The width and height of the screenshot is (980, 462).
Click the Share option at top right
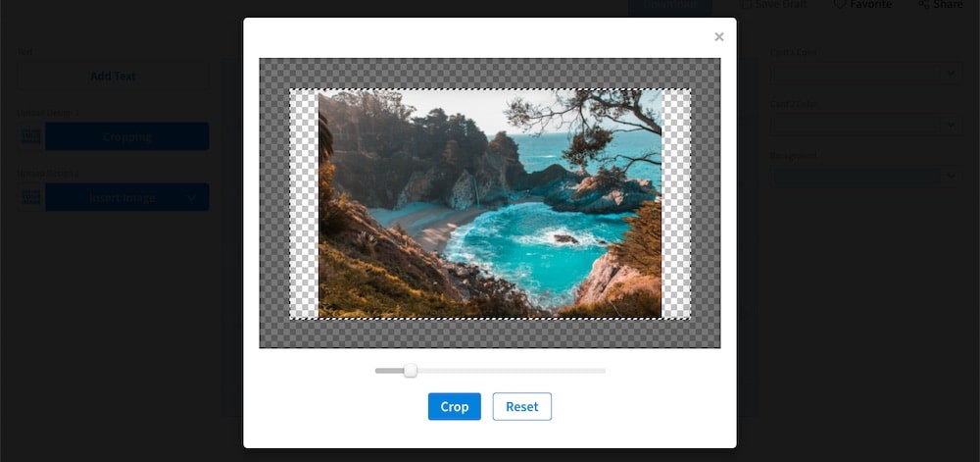(x=941, y=5)
